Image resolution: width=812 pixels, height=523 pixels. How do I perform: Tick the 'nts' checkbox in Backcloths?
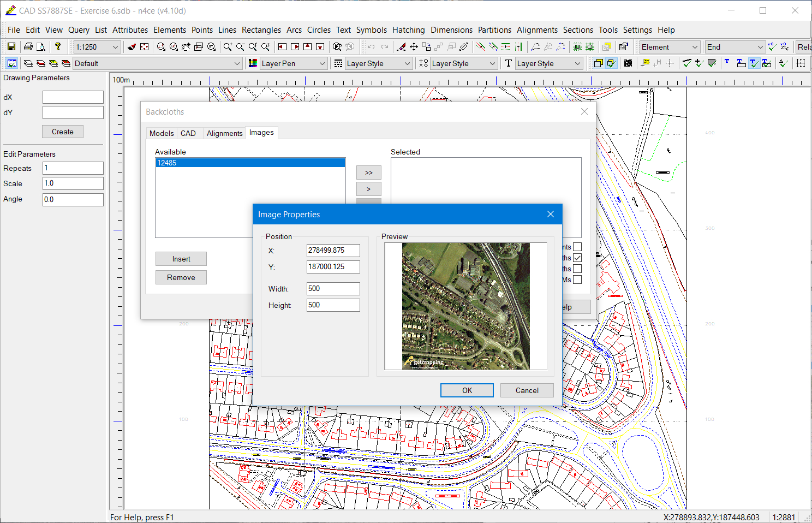pos(577,247)
